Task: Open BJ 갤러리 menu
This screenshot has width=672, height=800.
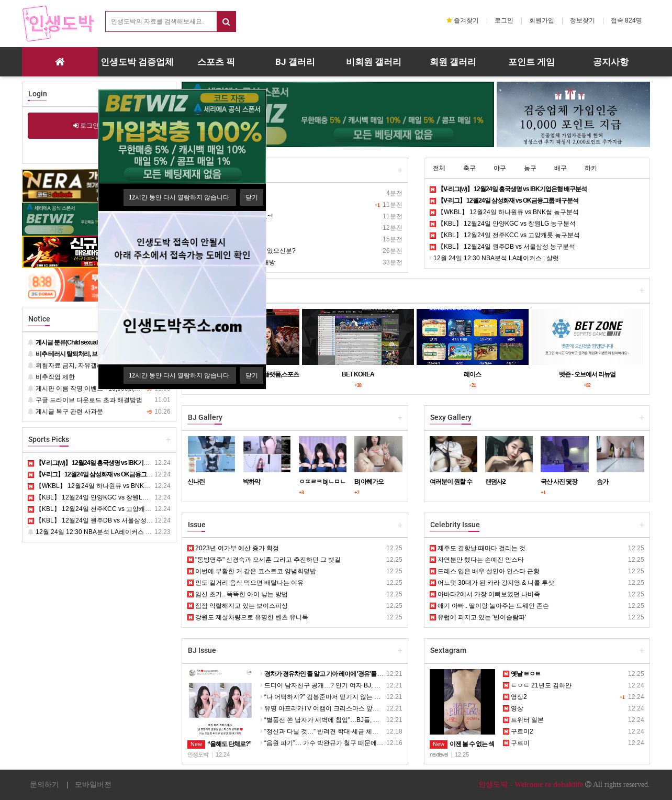Action: click(x=295, y=62)
